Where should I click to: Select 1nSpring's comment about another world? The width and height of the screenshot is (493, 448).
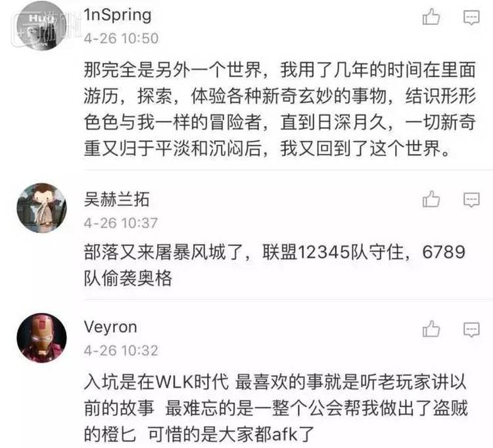pos(280,109)
